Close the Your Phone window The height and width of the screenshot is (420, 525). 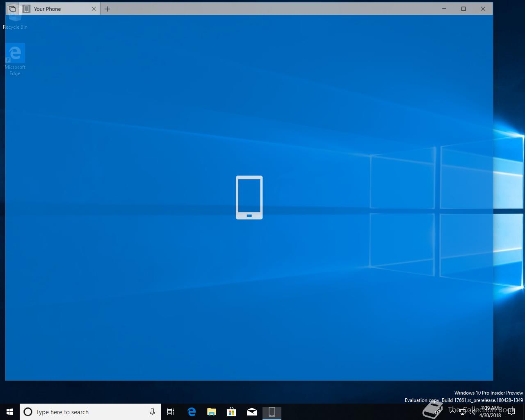pos(483,9)
